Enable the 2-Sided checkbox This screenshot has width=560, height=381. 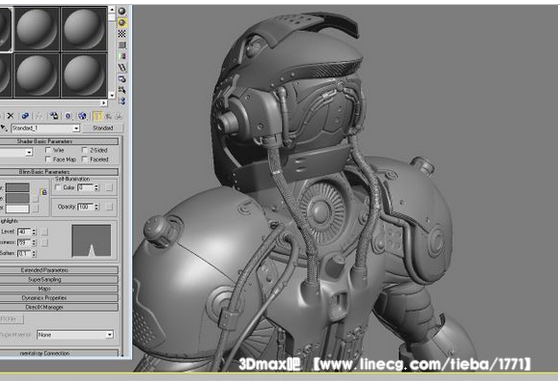coord(85,150)
